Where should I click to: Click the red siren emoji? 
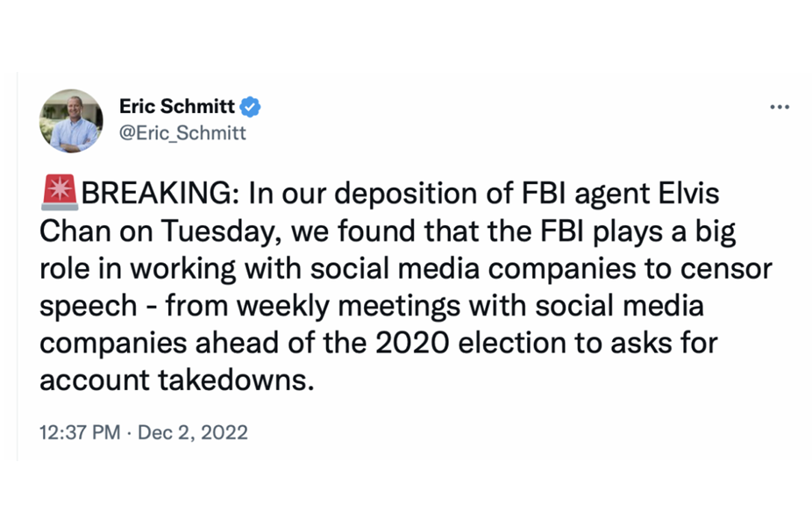(60, 193)
